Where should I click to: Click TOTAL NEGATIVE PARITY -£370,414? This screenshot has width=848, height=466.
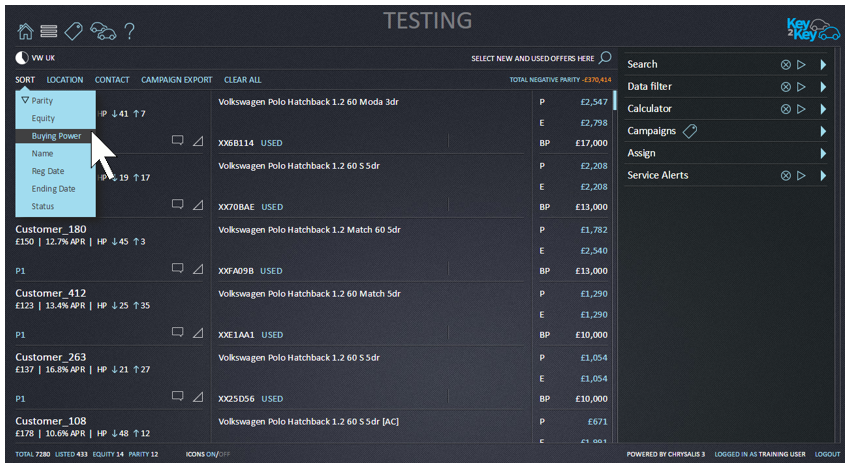560,79
